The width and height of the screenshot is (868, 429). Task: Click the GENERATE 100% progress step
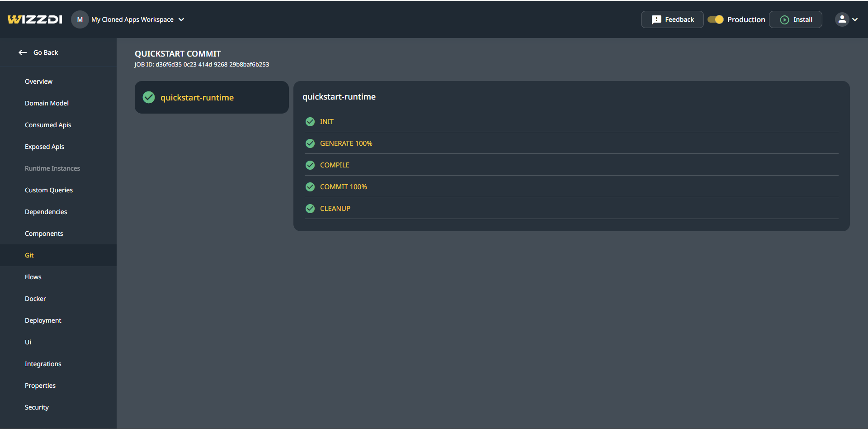click(x=346, y=143)
